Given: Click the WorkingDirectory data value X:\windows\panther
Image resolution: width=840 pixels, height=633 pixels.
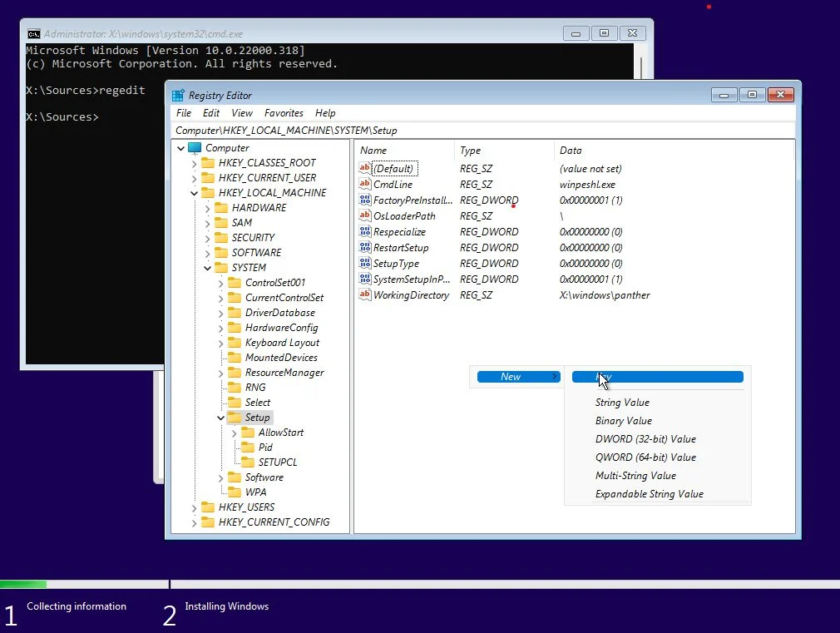Looking at the screenshot, I should tap(605, 295).
